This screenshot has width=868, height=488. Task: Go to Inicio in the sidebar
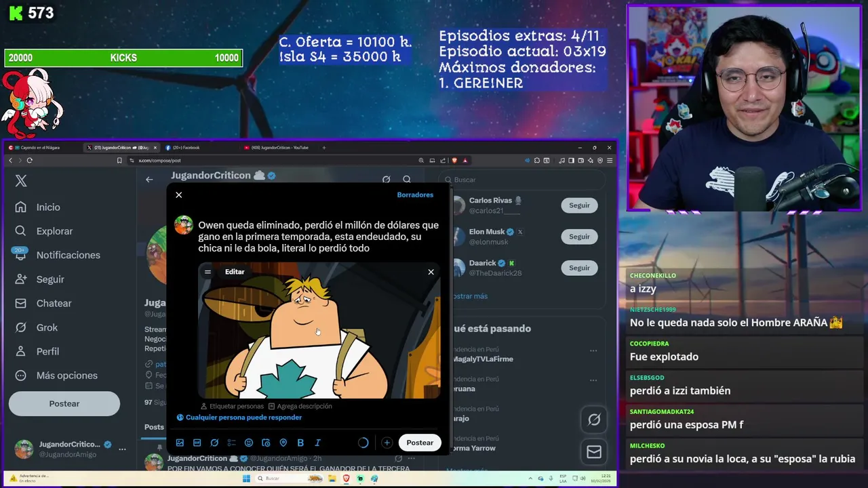coord(38,207)
